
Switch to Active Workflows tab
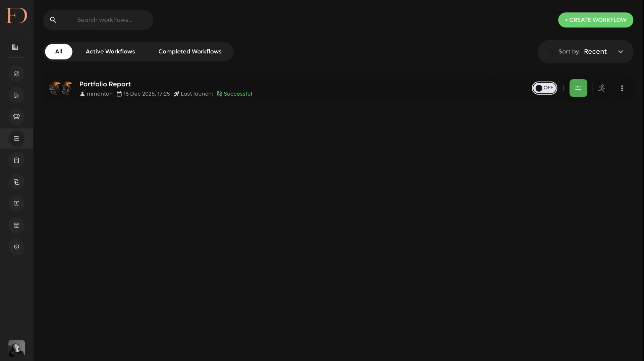[x=110, y=52]
